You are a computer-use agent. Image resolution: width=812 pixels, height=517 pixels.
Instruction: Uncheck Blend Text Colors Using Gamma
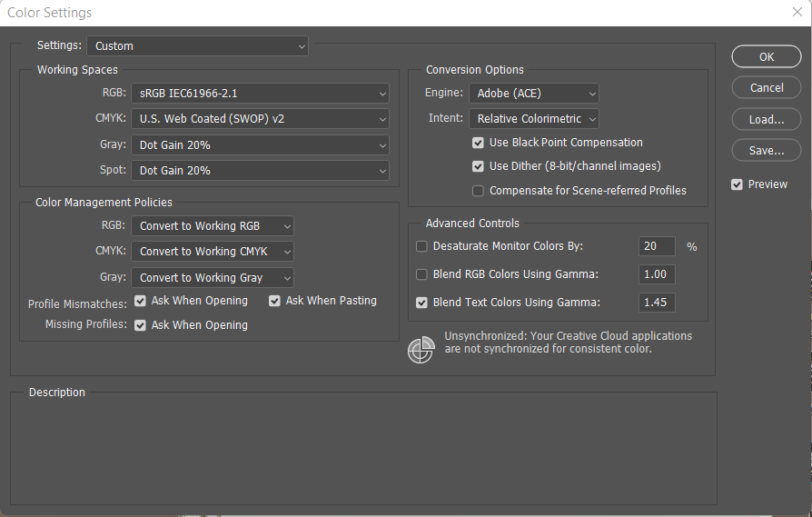(421, 303)
